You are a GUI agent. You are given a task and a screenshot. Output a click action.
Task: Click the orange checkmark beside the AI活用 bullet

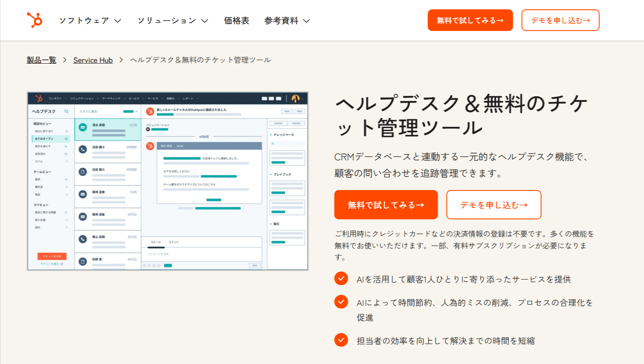[x=341, y=279]
